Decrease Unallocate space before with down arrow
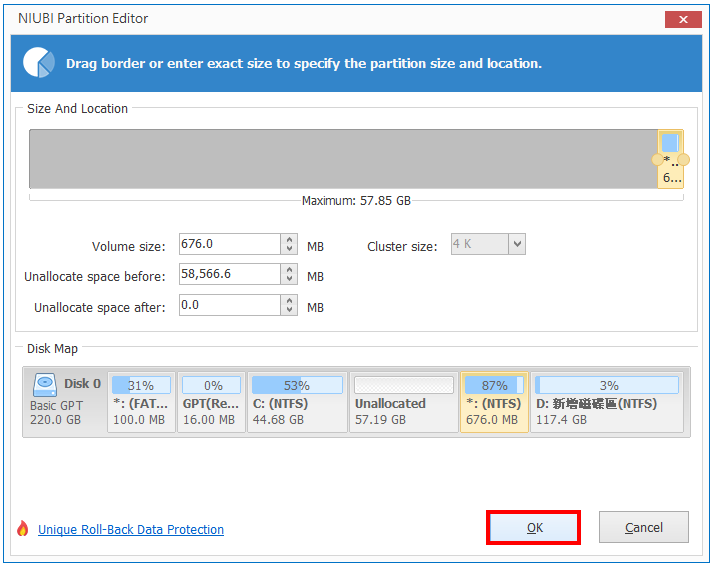 coord(289,279)
